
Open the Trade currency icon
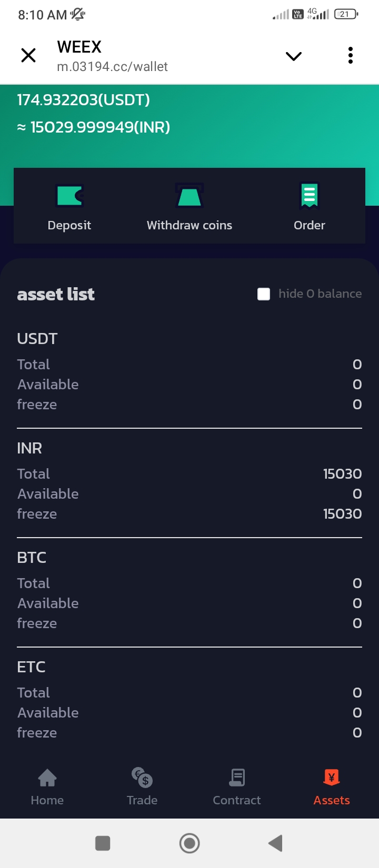pyautogui.click(x=142, y=778)
